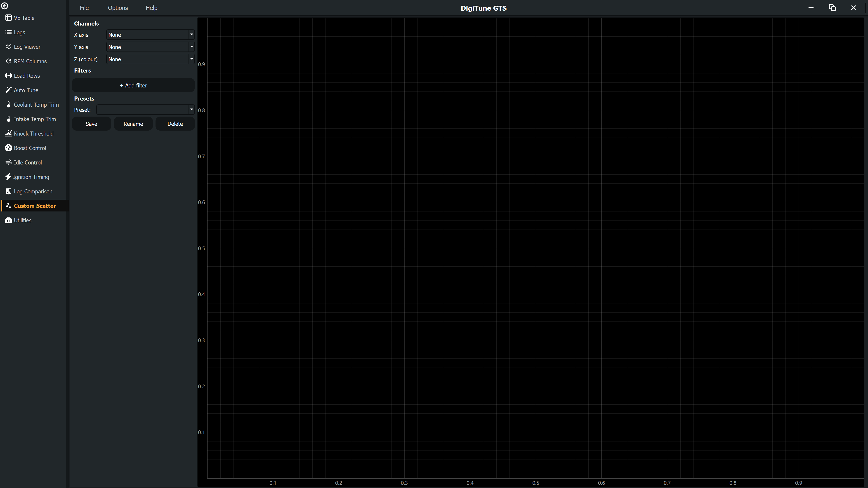This screenshot has width=868, height=488.
Task: Click the Custom Scatter dots icon
Action: click(x=8, y=206)
